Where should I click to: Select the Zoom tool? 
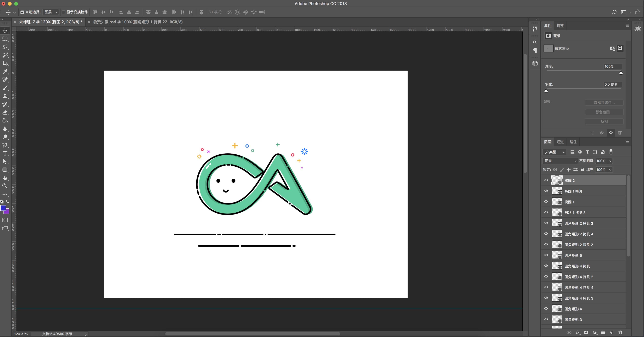click(5, 186)
